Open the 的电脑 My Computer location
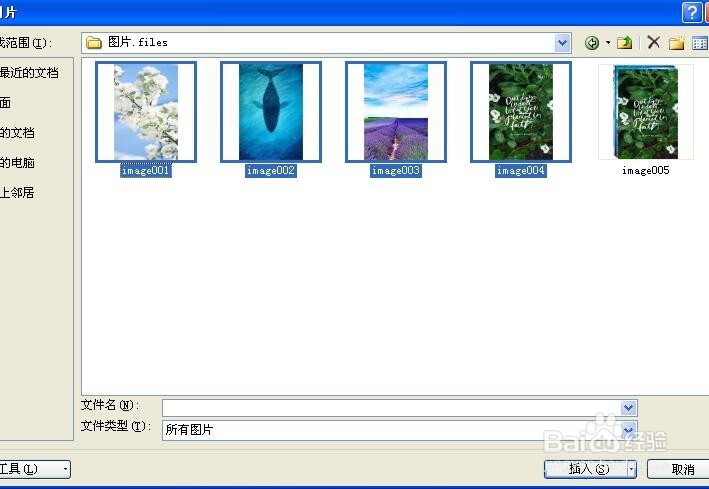 [x=17, y=162]
